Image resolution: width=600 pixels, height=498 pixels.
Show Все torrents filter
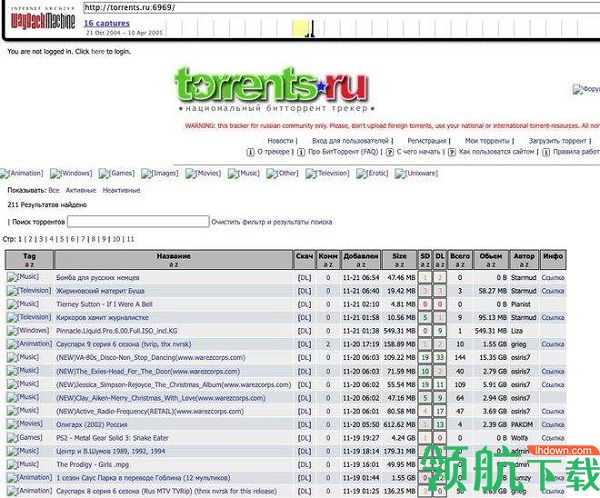54,190
